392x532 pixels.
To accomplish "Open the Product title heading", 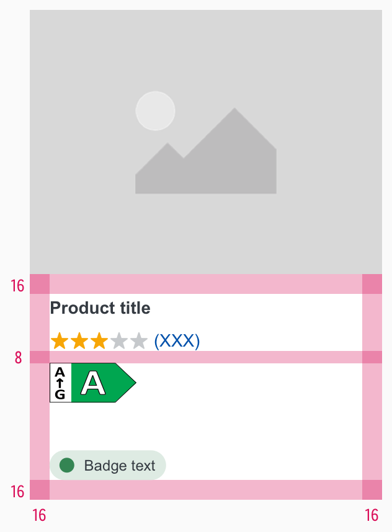I will (x=100, y=308).
